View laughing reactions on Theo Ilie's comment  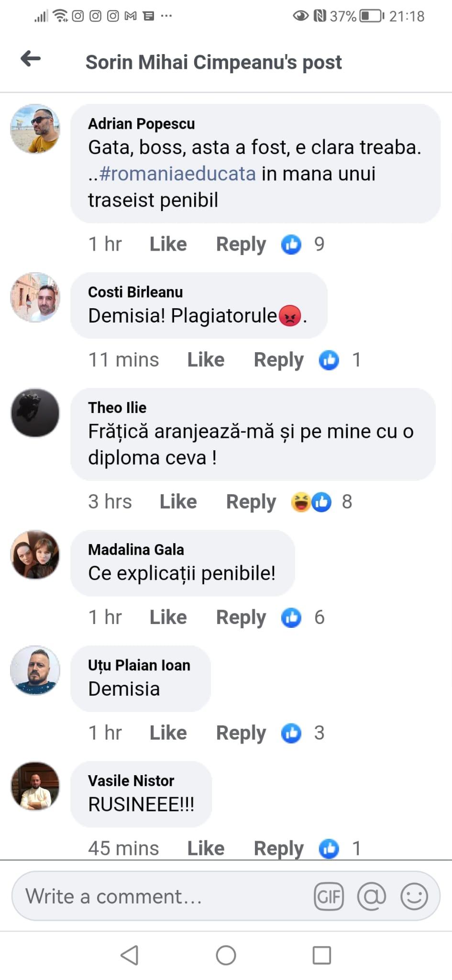300,502
